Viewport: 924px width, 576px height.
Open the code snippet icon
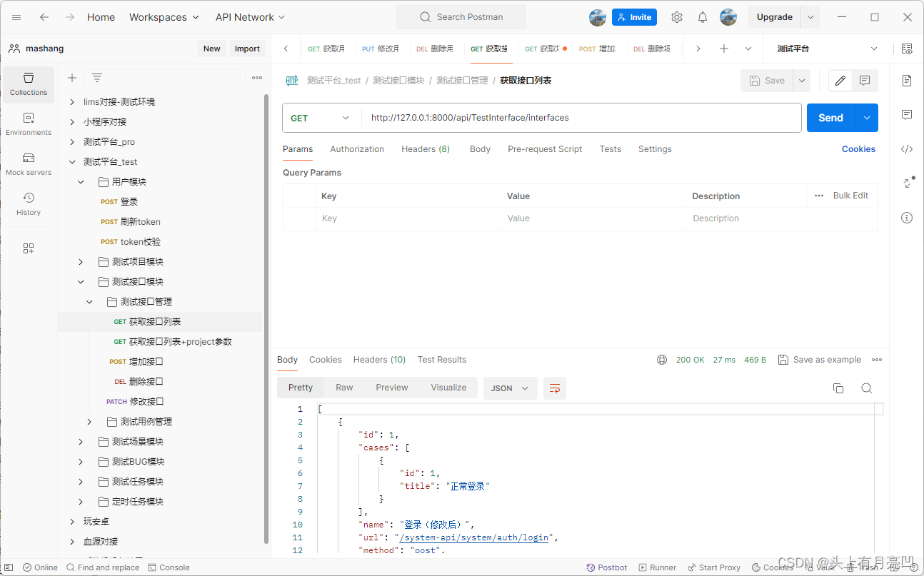coord(907,149)
